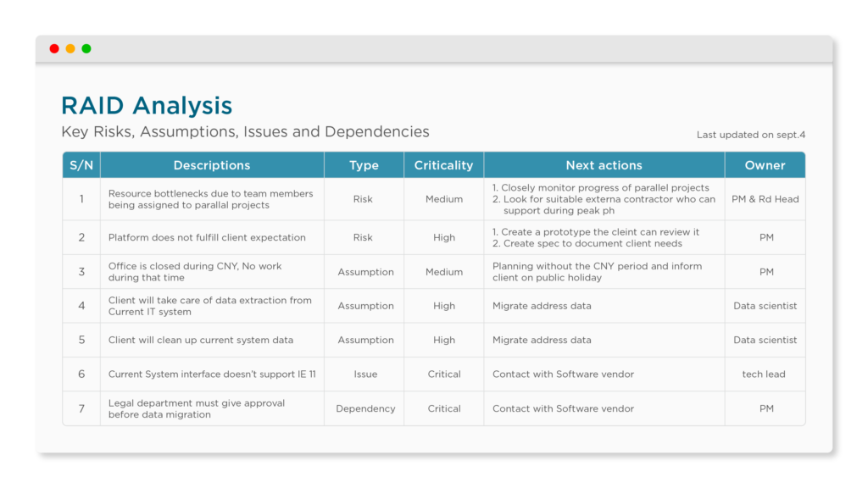This screenshot has width=868, height=488.
Task: Select the 'tech lead' owner cell
Action: [x=765, y=374]
